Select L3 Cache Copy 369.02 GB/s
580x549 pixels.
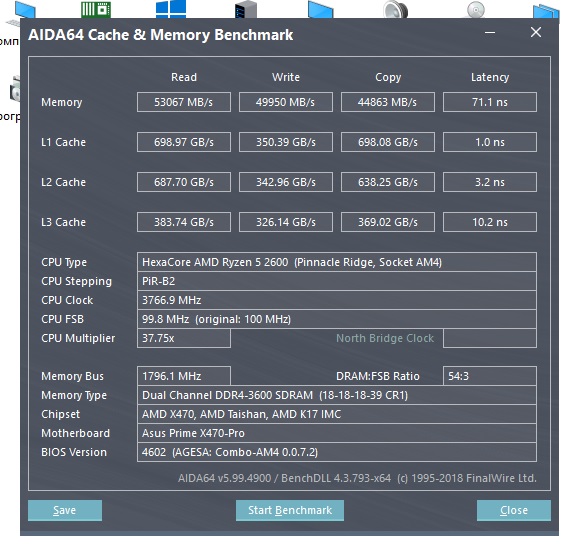click(x=388, y=222)
